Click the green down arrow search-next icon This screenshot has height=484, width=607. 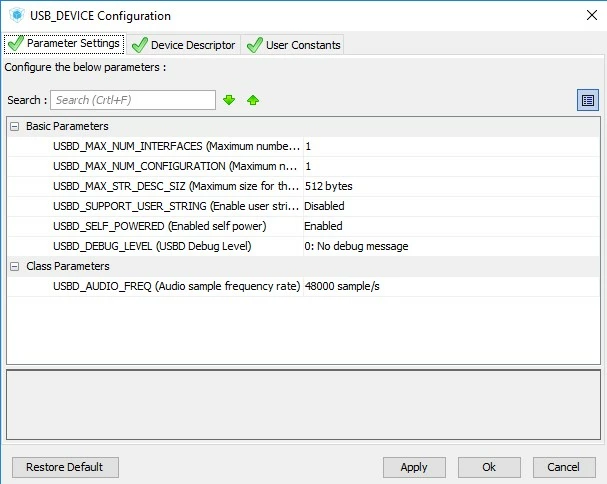229,100
